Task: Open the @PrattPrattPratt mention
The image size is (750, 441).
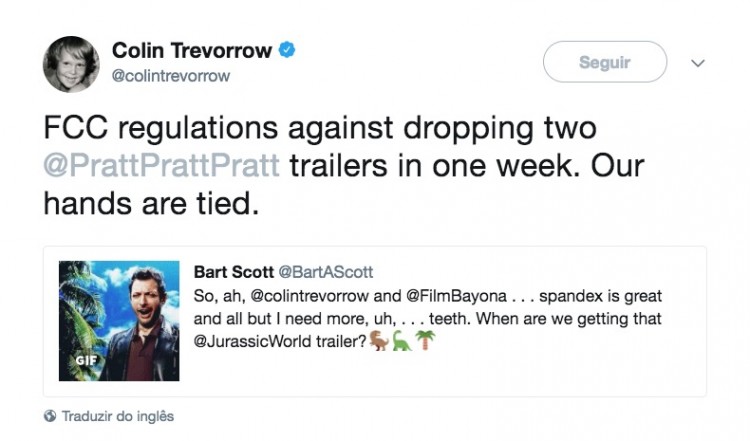Action: pos(161,165)
